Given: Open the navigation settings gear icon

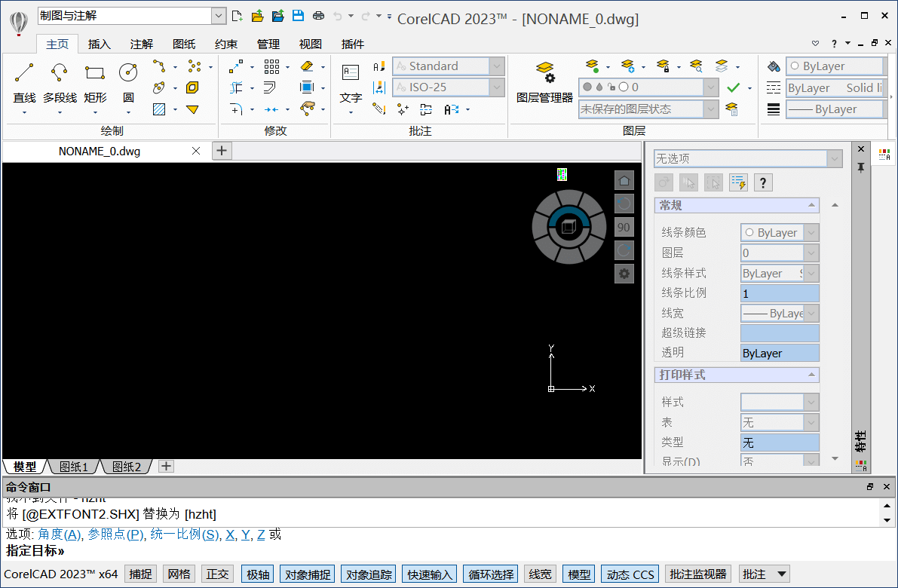Looking at the screenshot, I should [624, 274].
